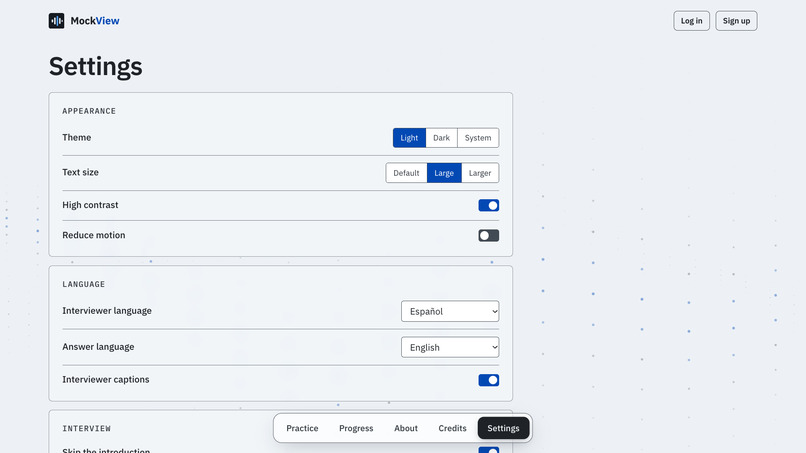
Task: Disable the High contrast toggle
Action: pyautogui.click(x=488, y=205)
